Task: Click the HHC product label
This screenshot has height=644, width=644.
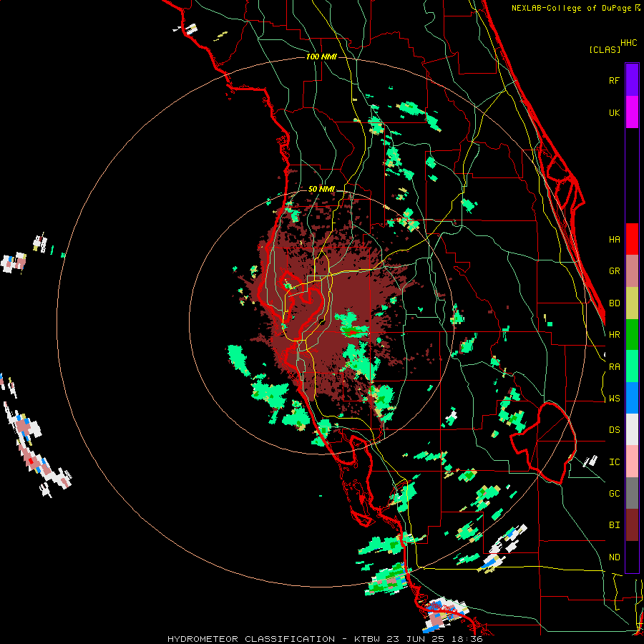Action: click(629, 43)
